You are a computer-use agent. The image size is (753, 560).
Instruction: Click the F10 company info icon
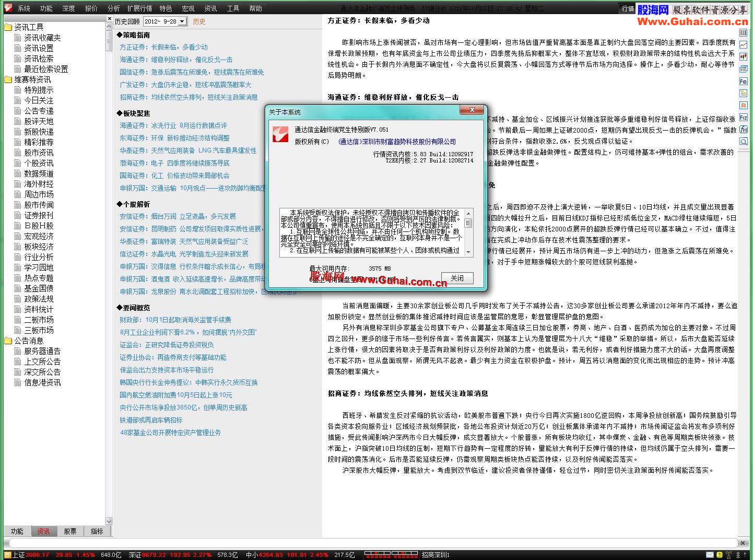[744, 81]
